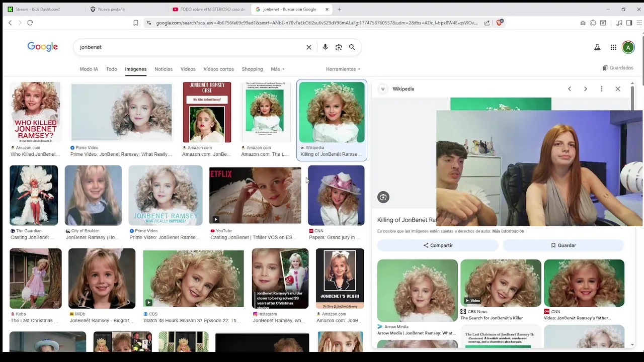Viewport: 644px width, 362px height.
Task: Open the Kobo The Last Christmas thumbnail
Action: pos(36,278)
